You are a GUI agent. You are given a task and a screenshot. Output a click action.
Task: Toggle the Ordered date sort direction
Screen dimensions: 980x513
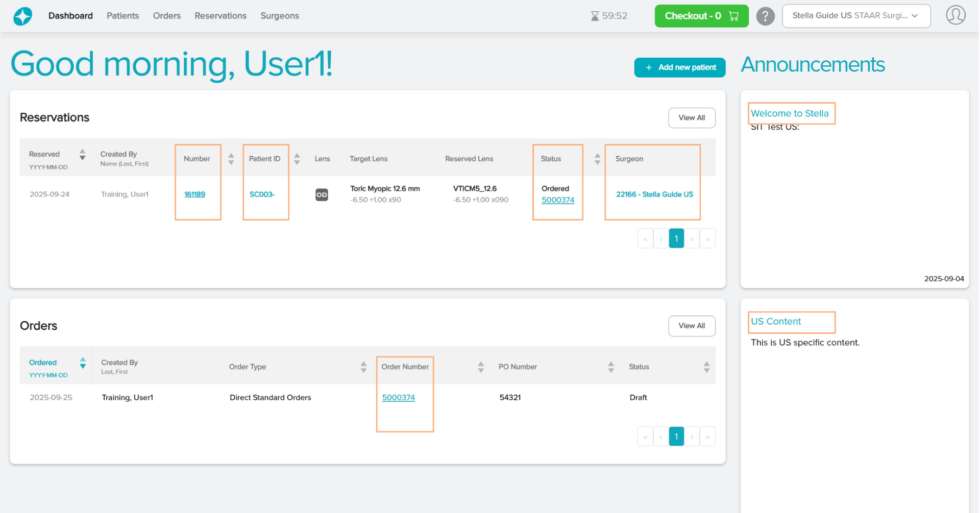83,363
